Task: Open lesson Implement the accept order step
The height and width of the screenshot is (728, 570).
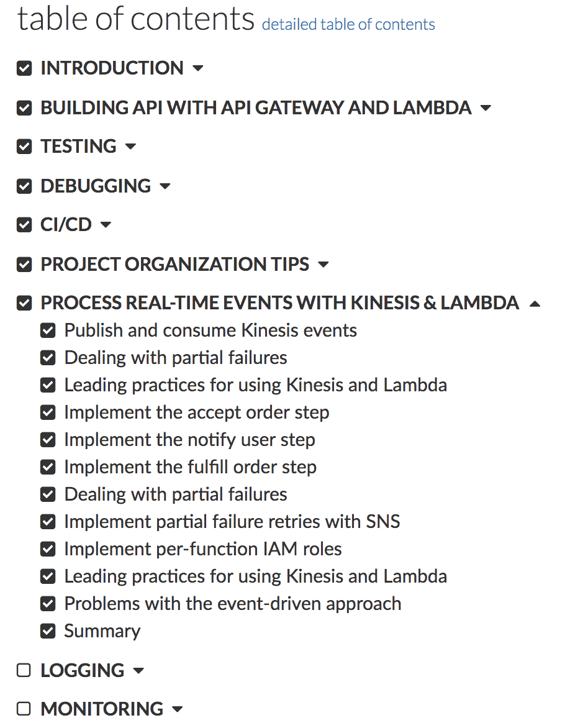Action: click(197, 412)
